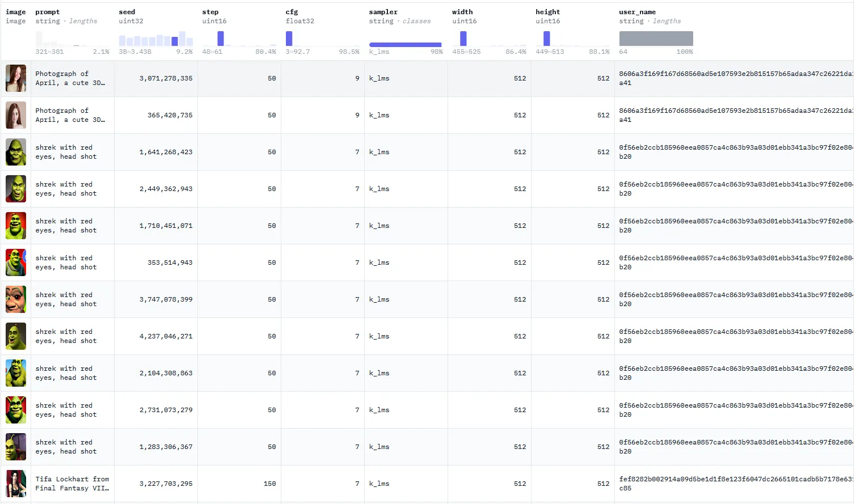
Task: Click the float32 type label under cfg
Action: [300, 21]
